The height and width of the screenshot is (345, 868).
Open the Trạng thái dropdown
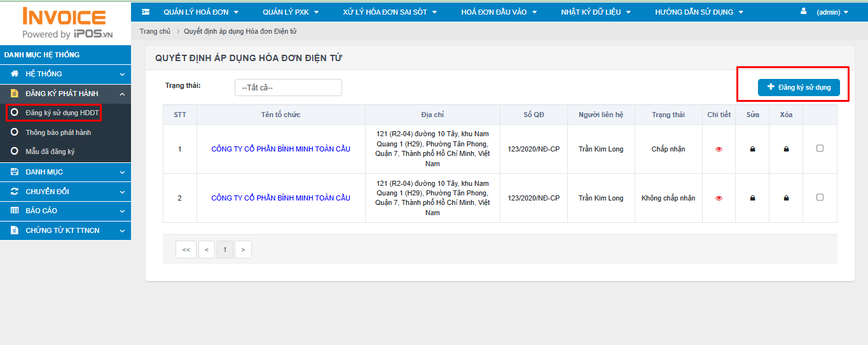point(288,88)
